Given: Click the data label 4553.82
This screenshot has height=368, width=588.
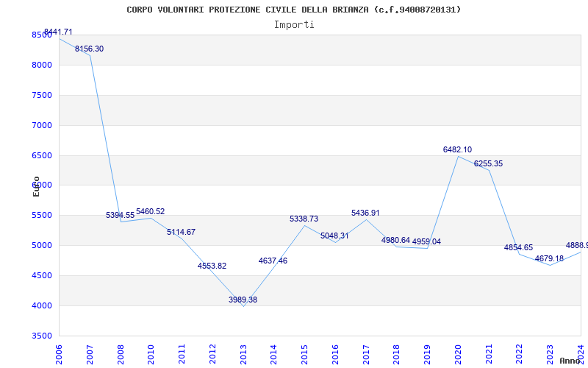Looking at the screenshot, I should (212, 266).
